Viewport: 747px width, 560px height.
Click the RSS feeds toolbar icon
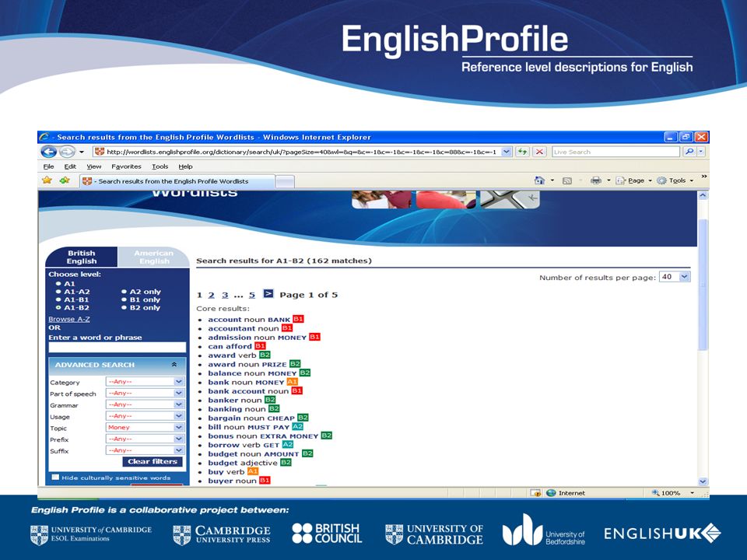(567, 180)
